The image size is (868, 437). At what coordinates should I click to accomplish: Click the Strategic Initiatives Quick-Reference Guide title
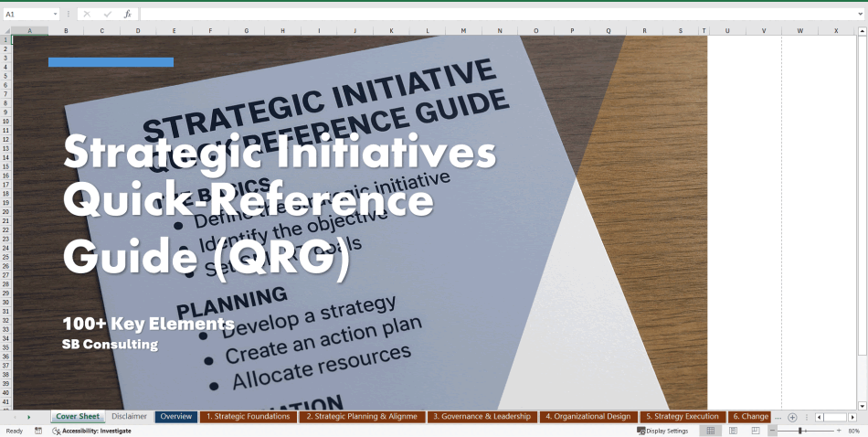[280, 206]
